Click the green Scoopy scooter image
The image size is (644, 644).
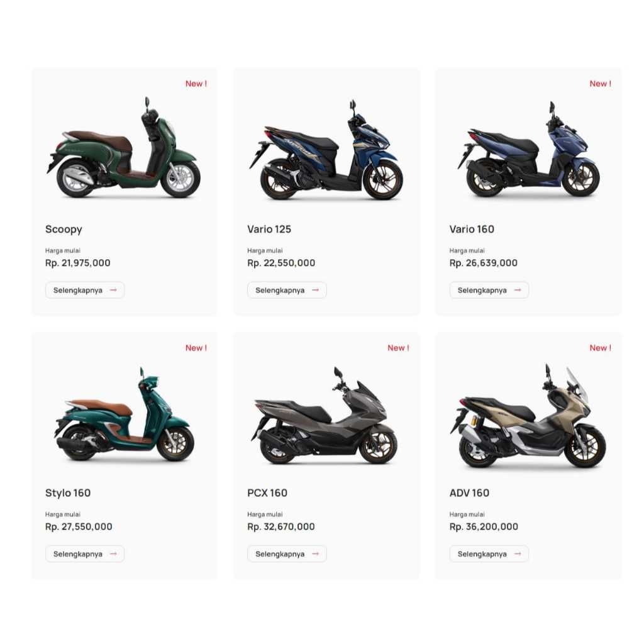(124, 148)
